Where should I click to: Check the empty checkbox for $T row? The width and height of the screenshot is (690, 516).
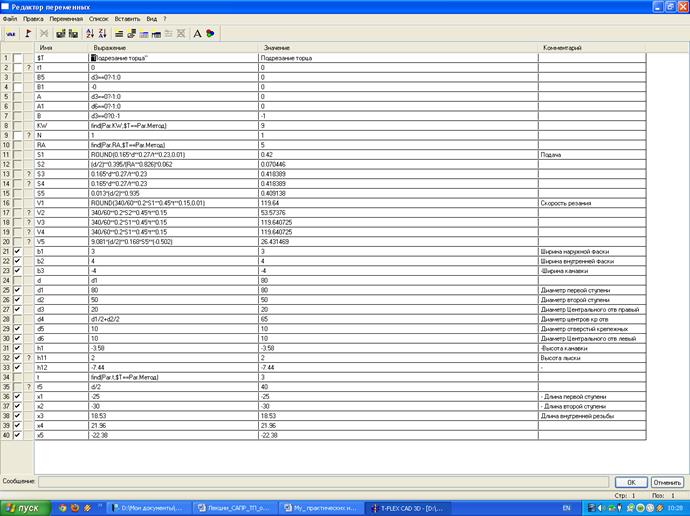[17, 58]
